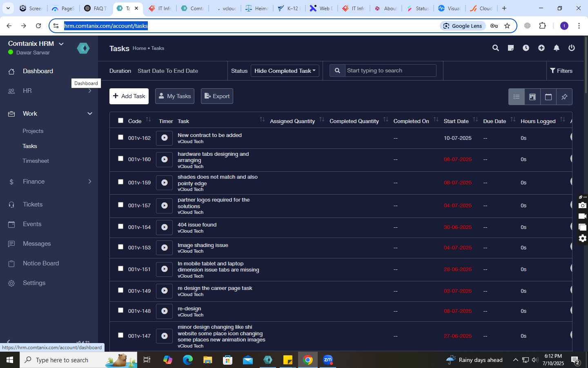Start timer for task 001v-153
Image resolution: width=588 pixels, height=368 pixels.
pos(165,247)
